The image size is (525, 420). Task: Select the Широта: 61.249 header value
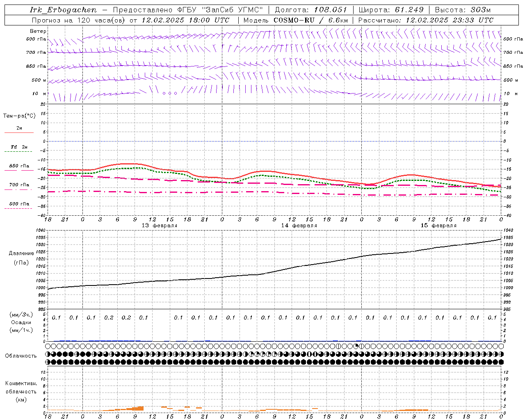pyautogui.click(x=391, y=10)
